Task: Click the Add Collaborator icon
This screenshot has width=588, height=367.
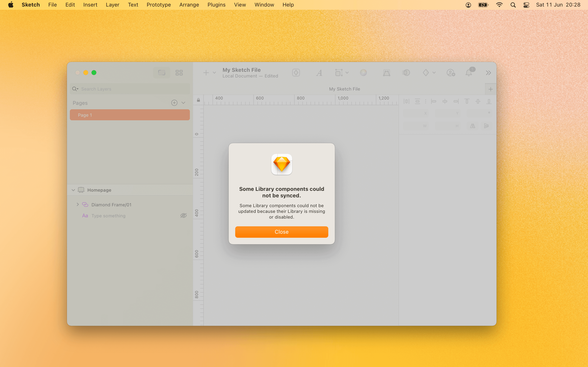Action: point(451,73)
